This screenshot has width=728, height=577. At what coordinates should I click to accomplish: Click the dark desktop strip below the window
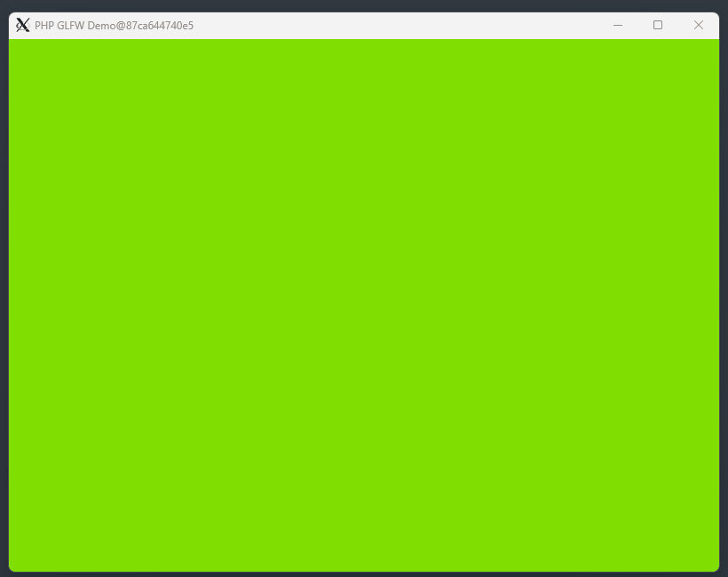364,574
